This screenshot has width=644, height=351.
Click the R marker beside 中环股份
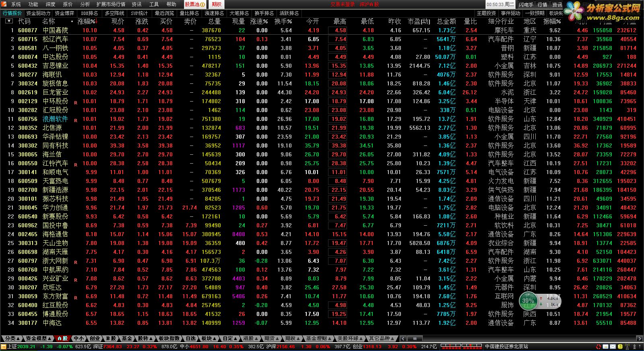(75, 103)
